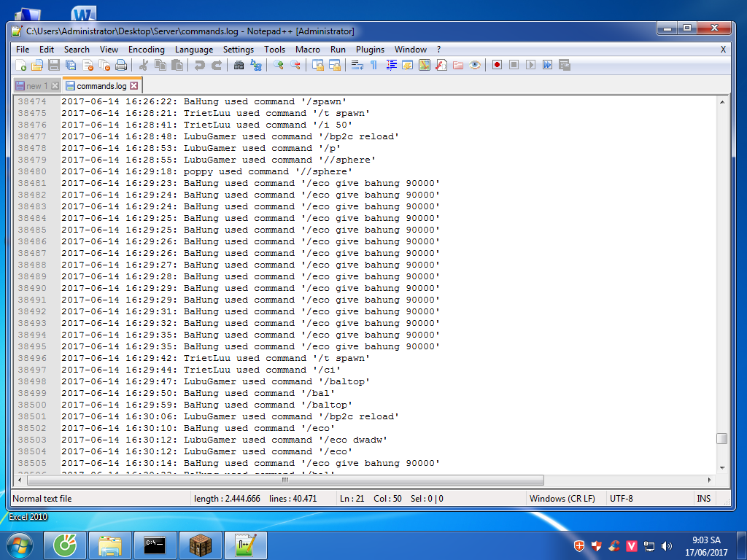Open the Edit menu

pos(46,50)
